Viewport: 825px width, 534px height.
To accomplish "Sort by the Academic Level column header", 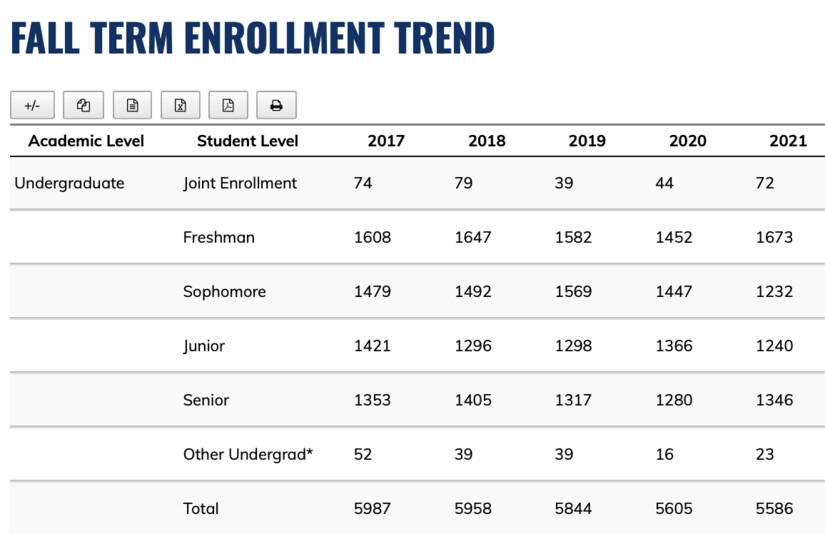I will click(86, 141).
